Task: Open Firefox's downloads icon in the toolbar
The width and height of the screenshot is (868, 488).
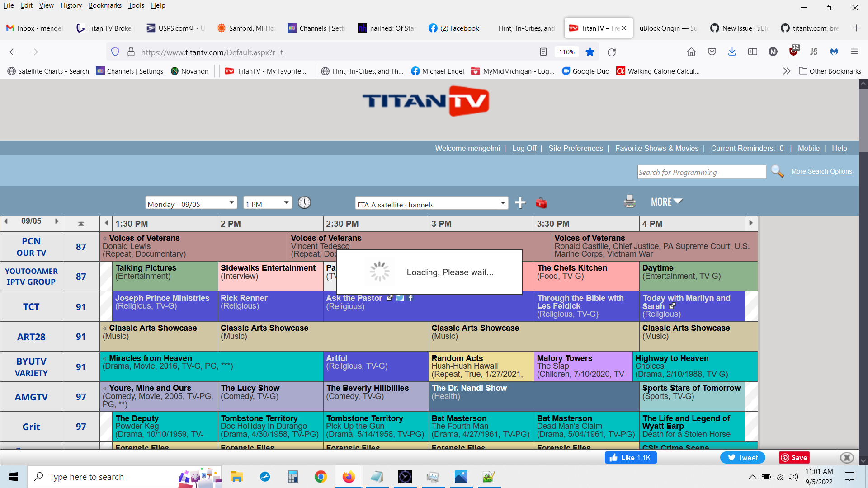Action: [x=731, y=52]
